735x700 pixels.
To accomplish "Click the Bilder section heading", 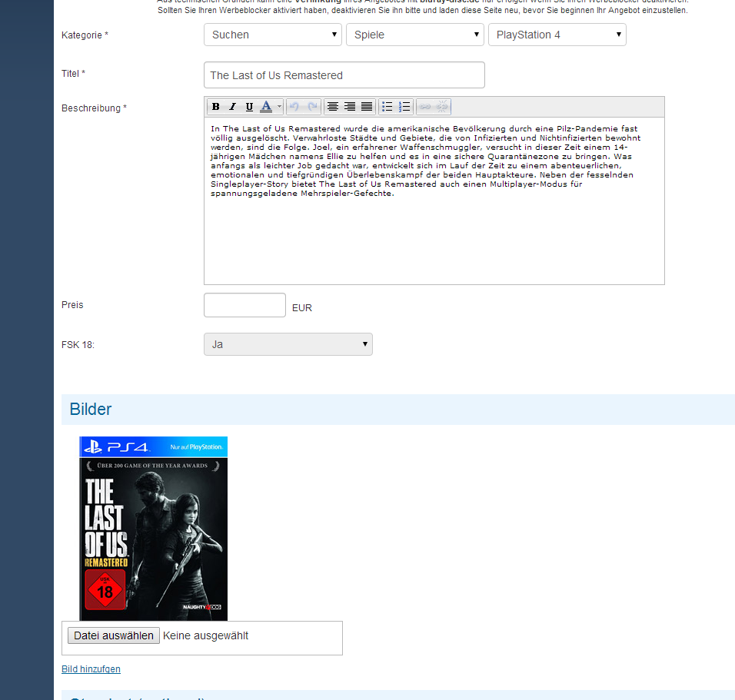I will coord(91,409).
